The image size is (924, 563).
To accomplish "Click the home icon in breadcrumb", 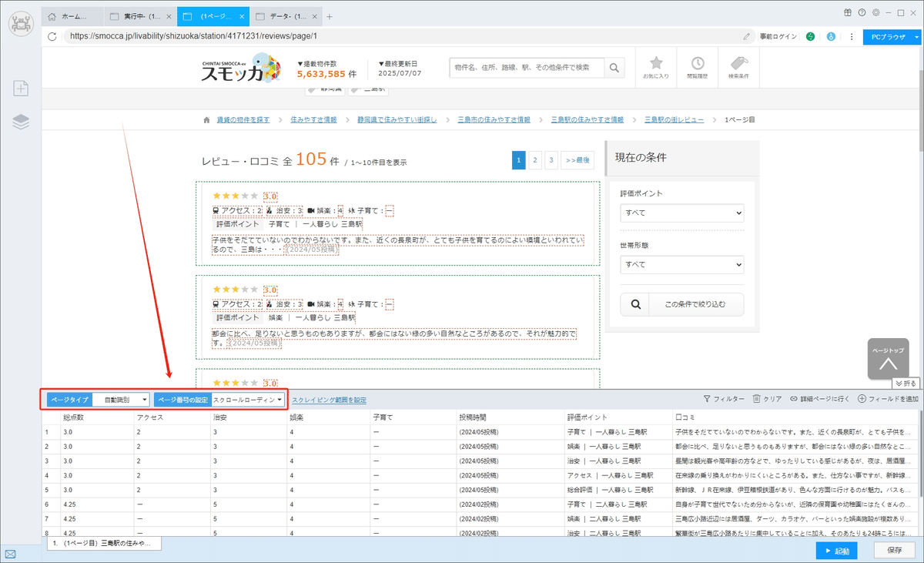I will (206, 120).
